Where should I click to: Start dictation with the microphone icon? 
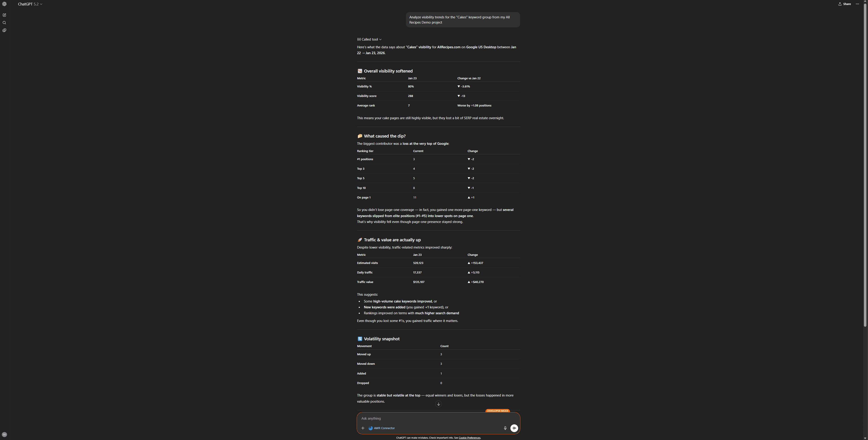tap(505, 428)
